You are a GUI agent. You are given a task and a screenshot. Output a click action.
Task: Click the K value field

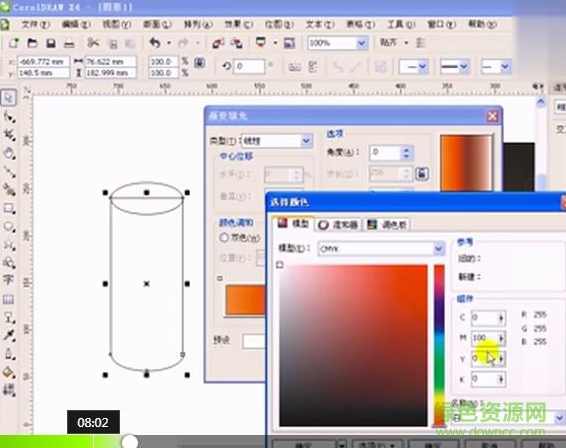point(487,379)
